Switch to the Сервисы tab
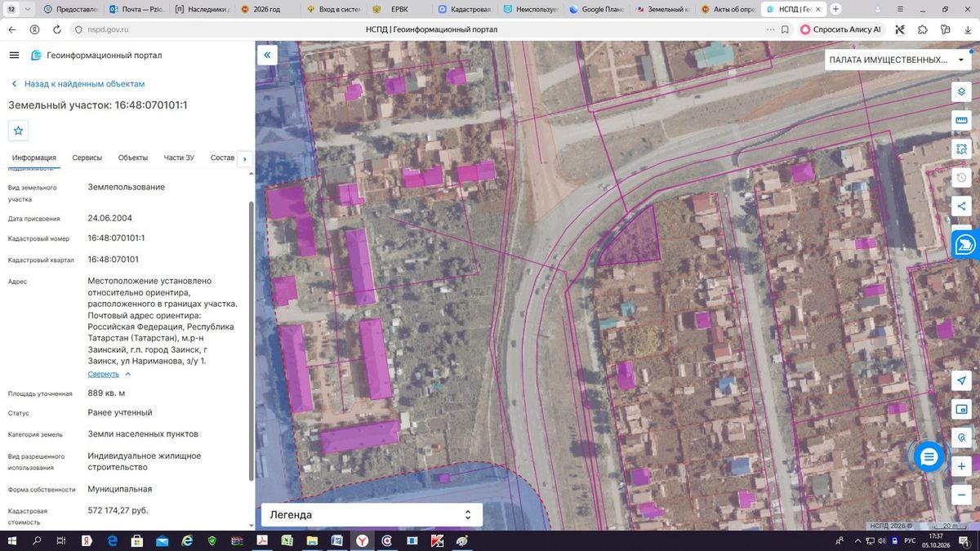The height and width of the screenshot is (551, 980). [87, 158]
